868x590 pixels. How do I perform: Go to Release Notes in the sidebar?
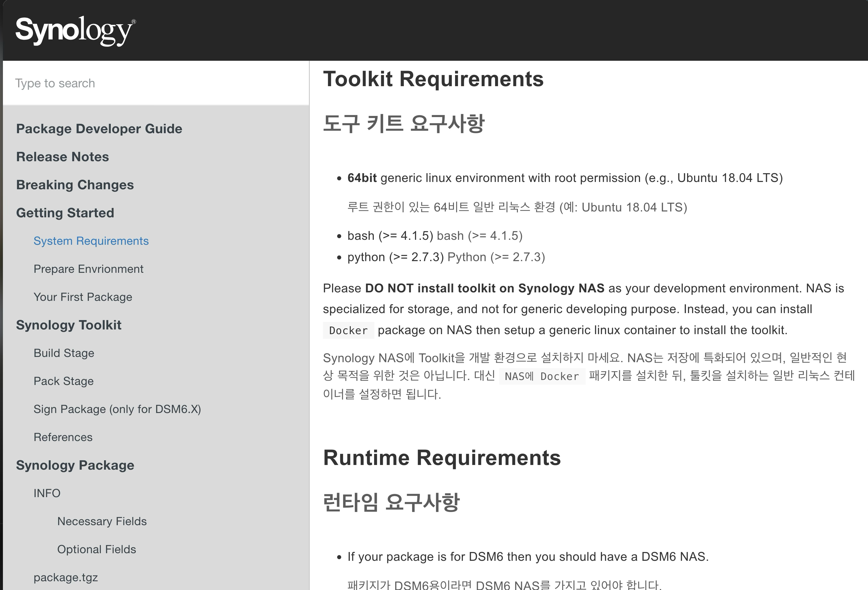pyautogui.click(x=62, y=157)
